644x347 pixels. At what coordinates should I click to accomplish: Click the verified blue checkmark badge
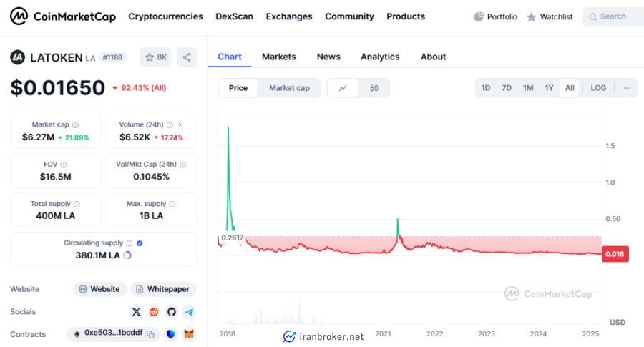tap(140, 243)
